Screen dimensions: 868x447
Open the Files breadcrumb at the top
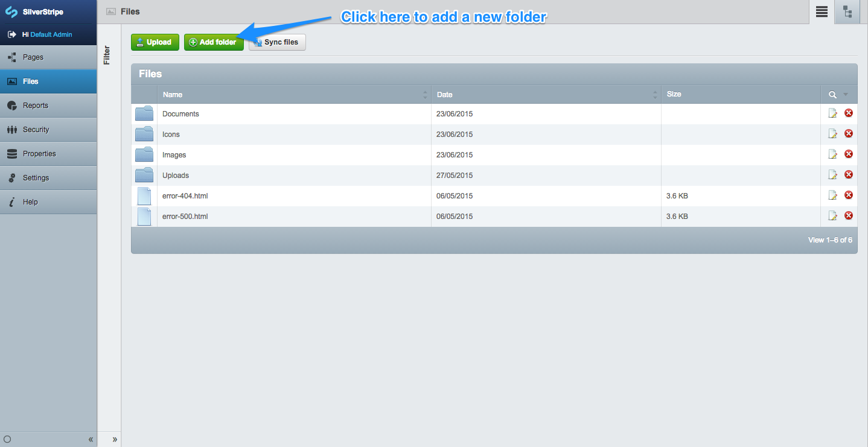[127, 11]
